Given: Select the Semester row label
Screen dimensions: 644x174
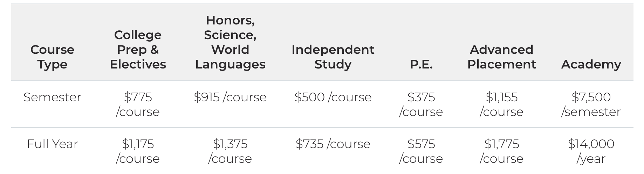Looking at the screenshot, I should 52,97.
